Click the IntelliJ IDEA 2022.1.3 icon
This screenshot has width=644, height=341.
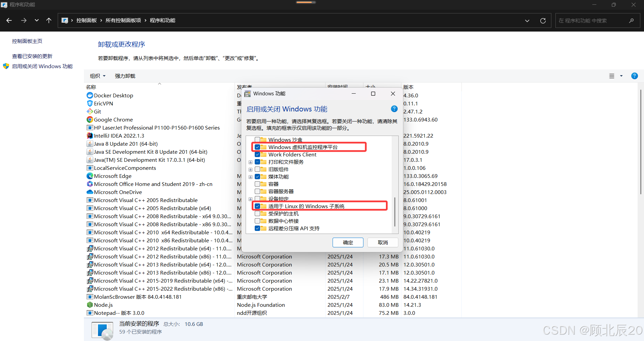[x=90, y=136]
